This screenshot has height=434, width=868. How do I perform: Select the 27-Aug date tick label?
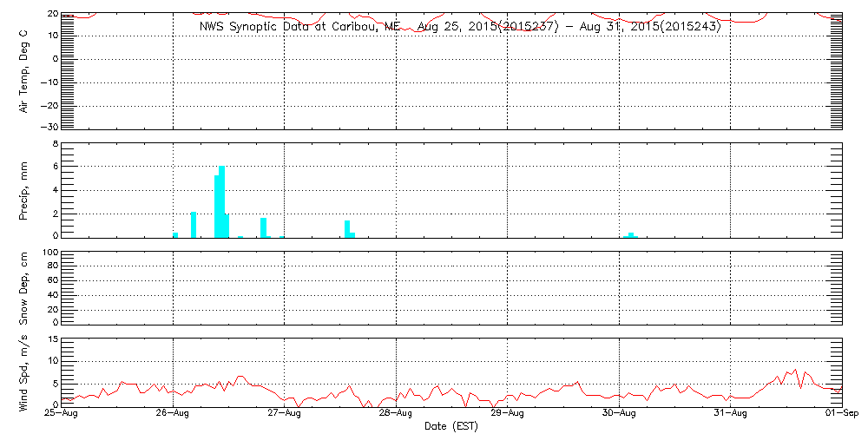click(285, 415)
